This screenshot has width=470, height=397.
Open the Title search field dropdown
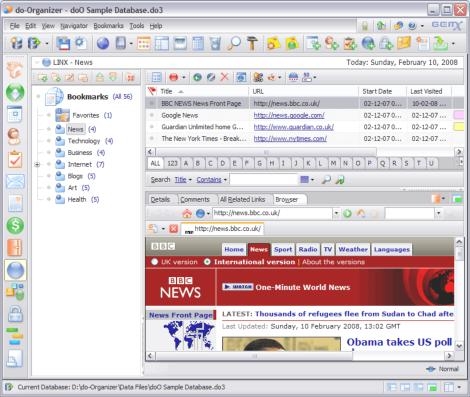183,180
